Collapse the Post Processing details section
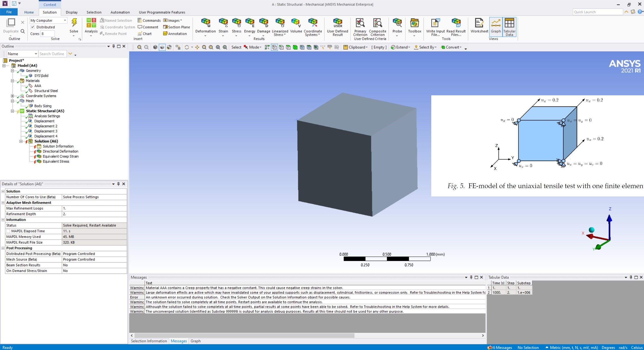644x350 pixels. (x=3, y=248)
